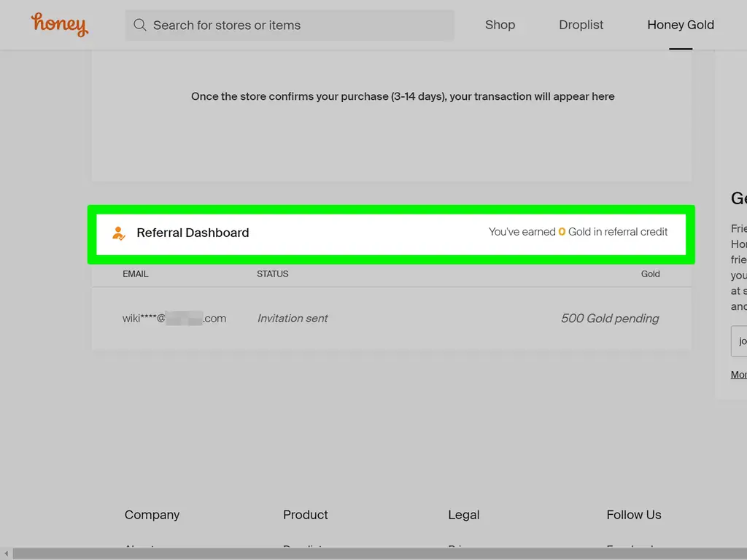Go to the Droplist tab
The width and height of the screenshot is (747, 560).
[581, 25]
